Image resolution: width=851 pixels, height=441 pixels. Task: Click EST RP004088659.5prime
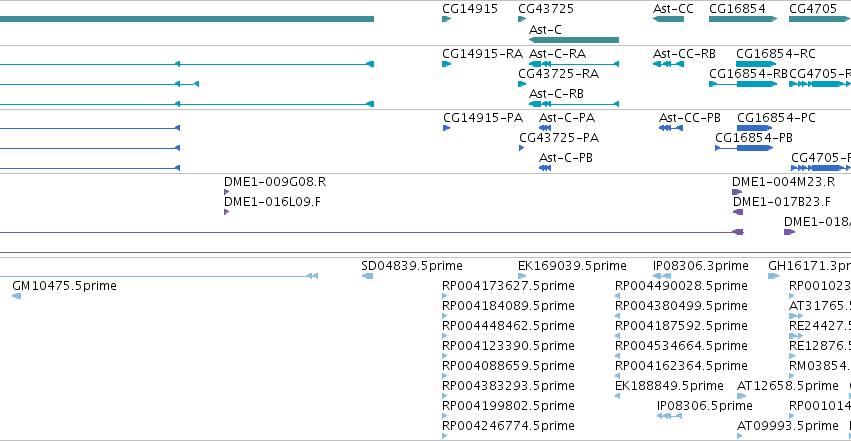pos(444,376)
